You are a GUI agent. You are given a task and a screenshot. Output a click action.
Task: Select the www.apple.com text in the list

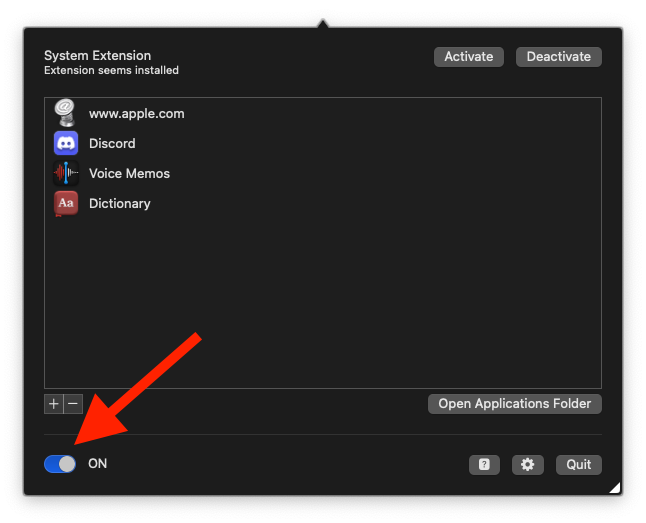click(136, 113)
